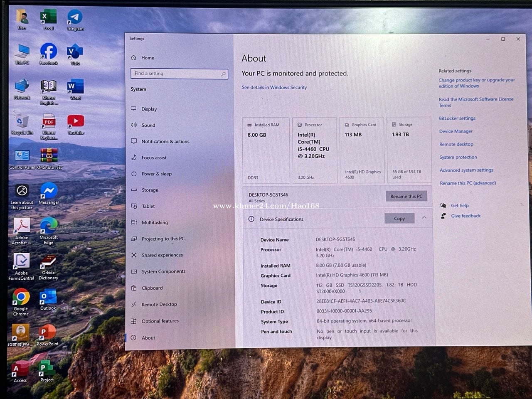This screenshot has height=399, width=532.
Task: Select Display in the System sidebar
Action: (x=149, y=109)
